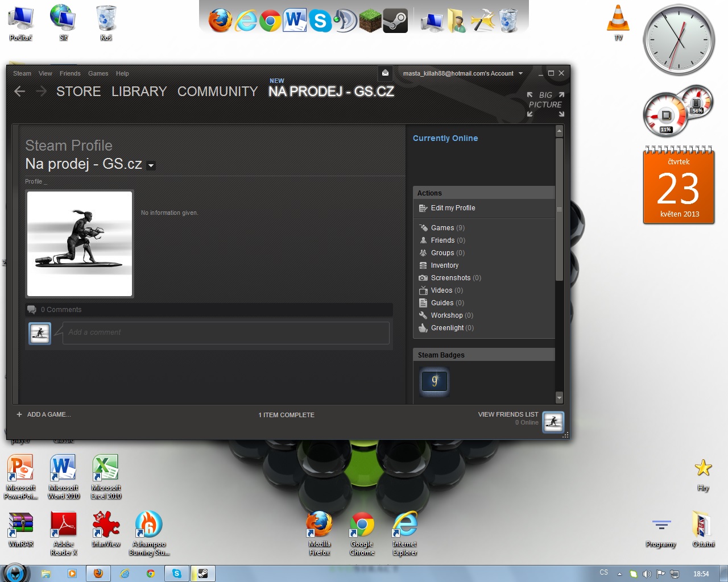Open the Steam inbox envelope icon
The image size is (728, 582).
coord(385,73)
